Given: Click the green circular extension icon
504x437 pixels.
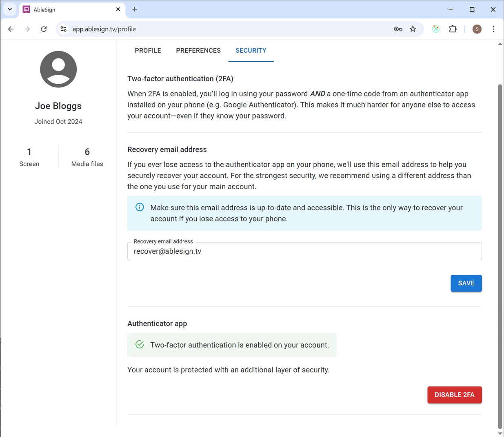Looking at the screenshot, I should pos(436,29).
